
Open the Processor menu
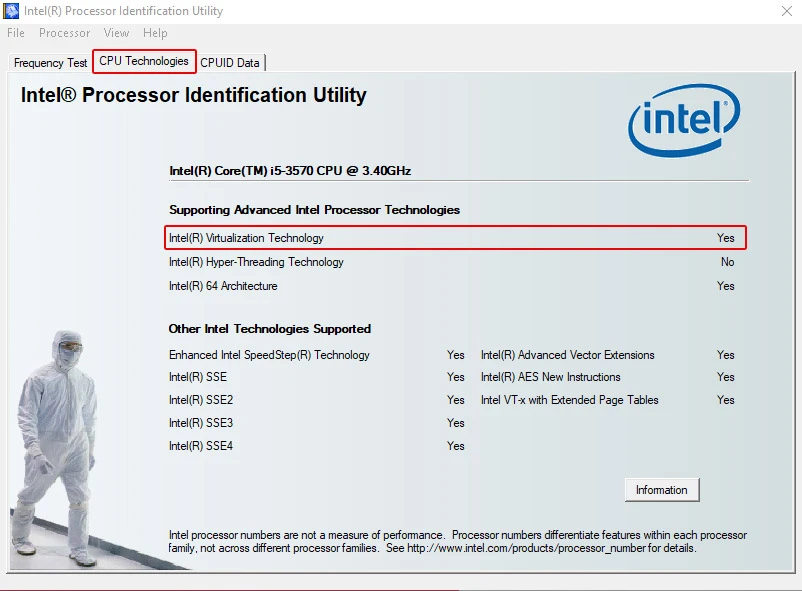(x=64, y=32)
